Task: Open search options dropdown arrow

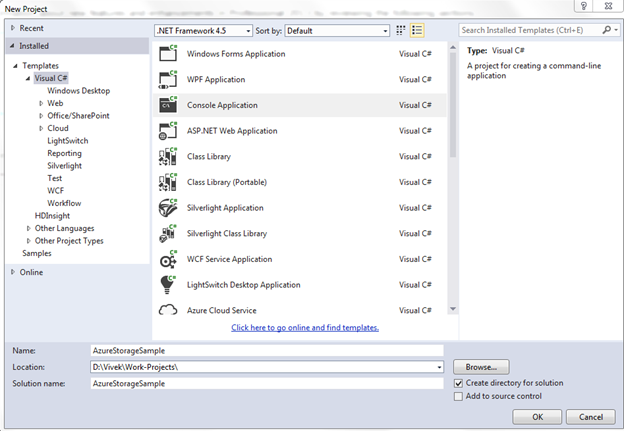Action: [616, 30]
